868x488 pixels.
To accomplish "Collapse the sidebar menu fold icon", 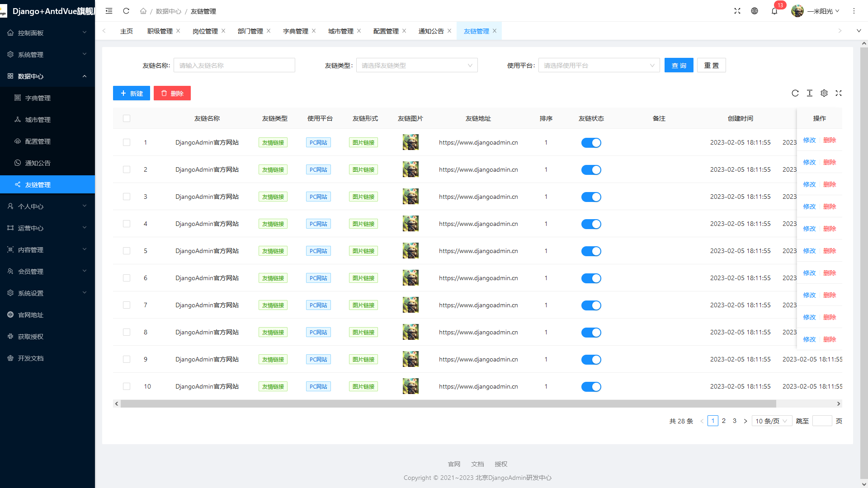I will tap(109, 11).
